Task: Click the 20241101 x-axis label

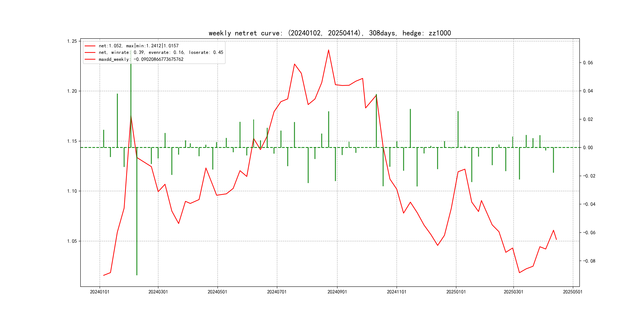Action: click(x=397, y=292)
